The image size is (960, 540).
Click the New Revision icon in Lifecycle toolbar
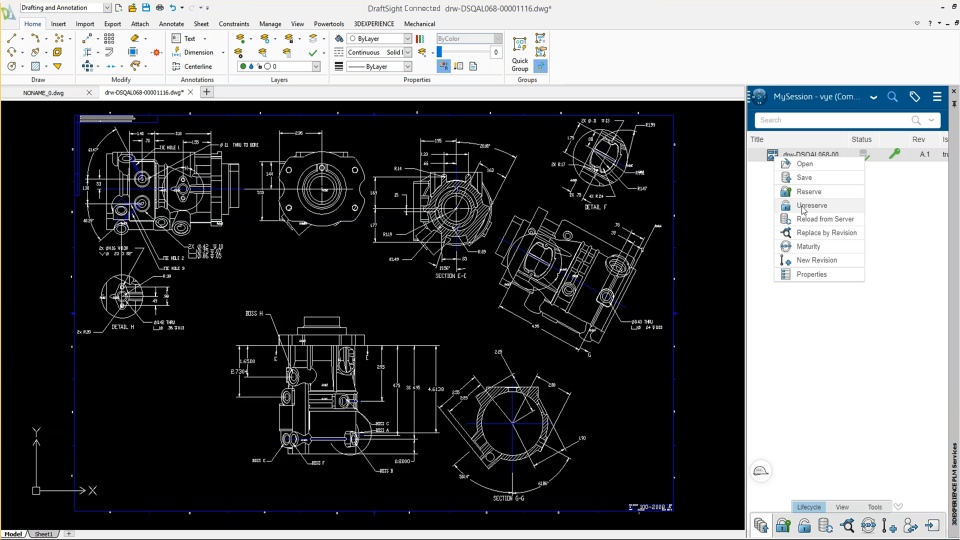[x=890, y=525]
